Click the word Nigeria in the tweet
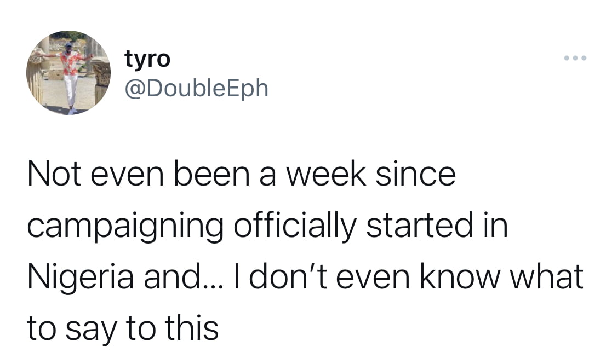This screenshot has width=606, height=364. [x=81, y=278]
